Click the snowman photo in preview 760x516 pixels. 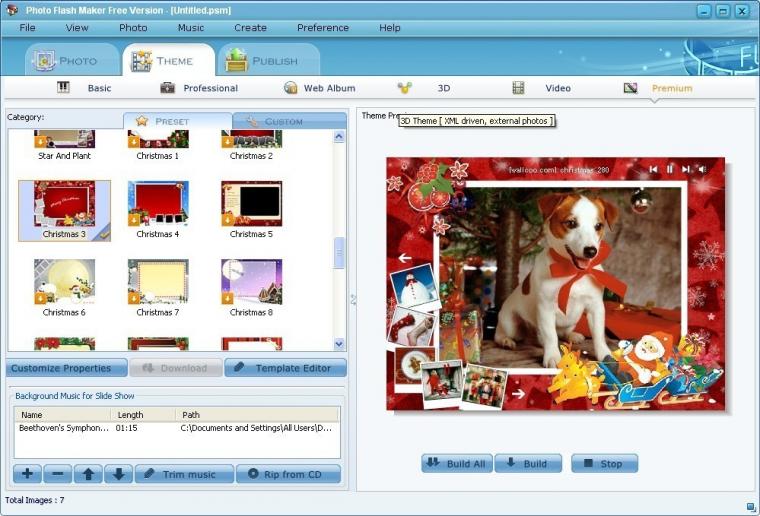click(414, 285)
